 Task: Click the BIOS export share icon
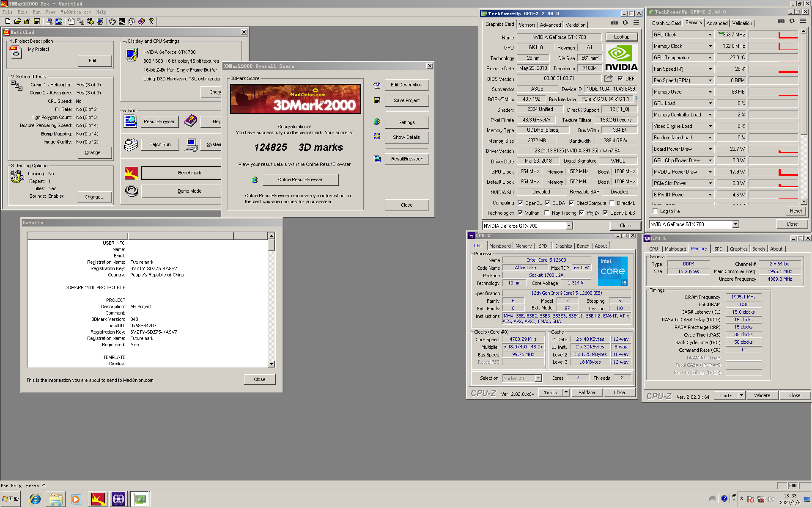click(608, 78)
